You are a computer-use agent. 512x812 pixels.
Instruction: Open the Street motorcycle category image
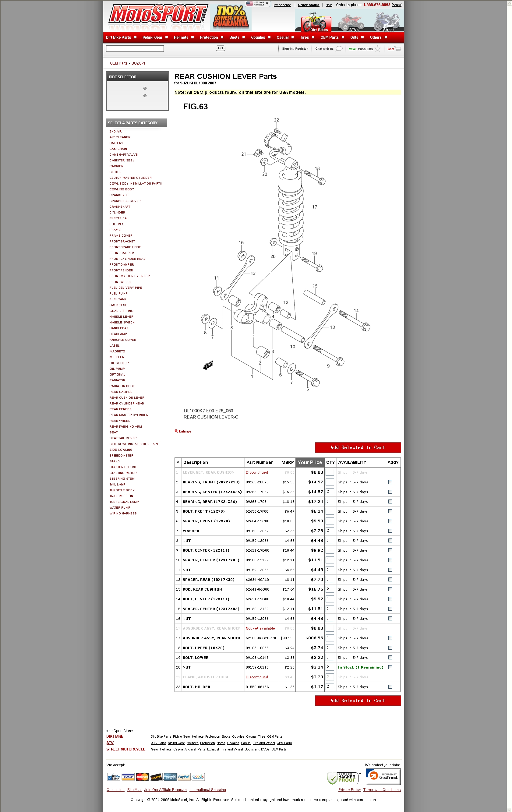coord(387,21)
